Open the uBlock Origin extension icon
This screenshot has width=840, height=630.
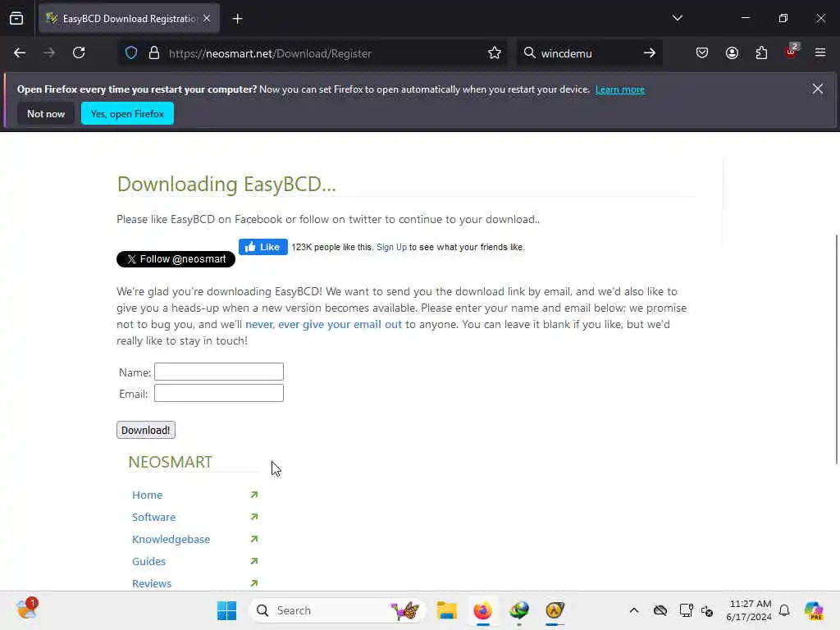pyautogui.click(x=792, y=52)
